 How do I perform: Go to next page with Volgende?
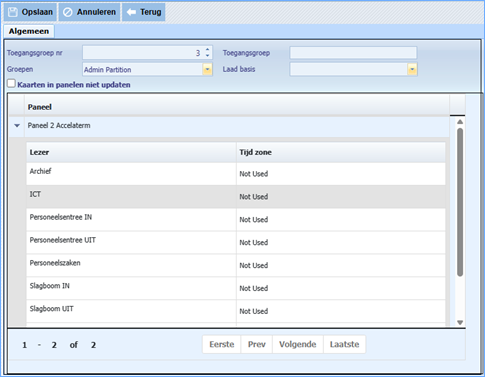coord(298,344)
